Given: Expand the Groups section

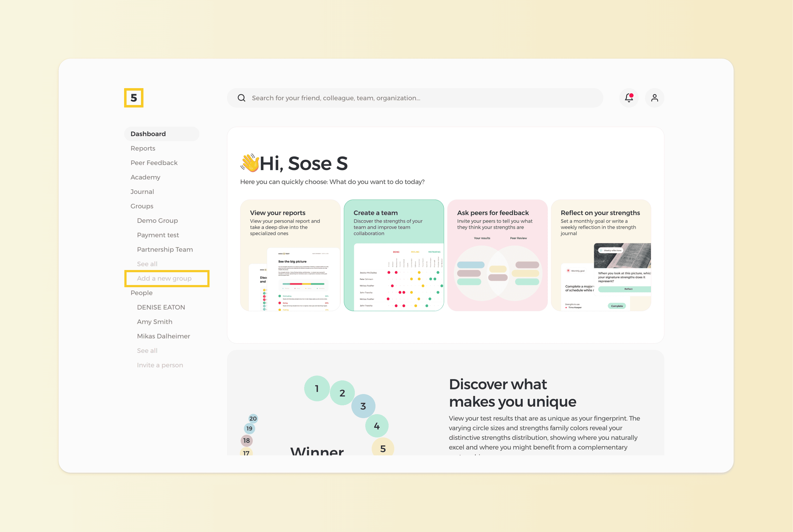Looking at the screenshot, I should point(142,206).
